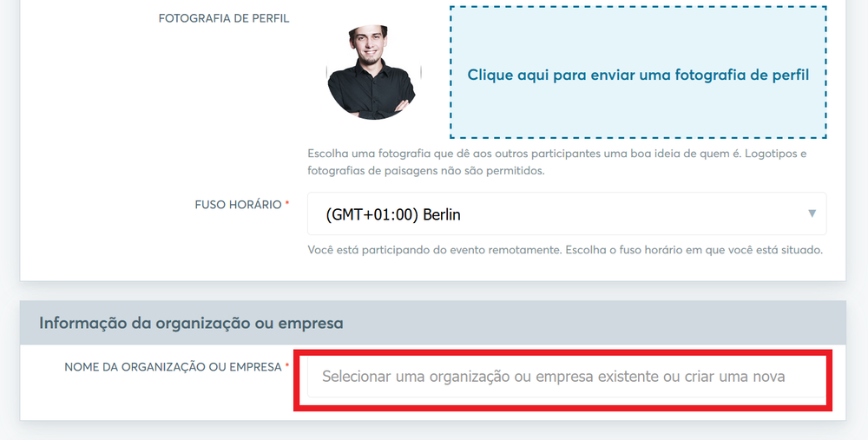
Task: Click the photo guidelines help text
Action: [557, 161]
